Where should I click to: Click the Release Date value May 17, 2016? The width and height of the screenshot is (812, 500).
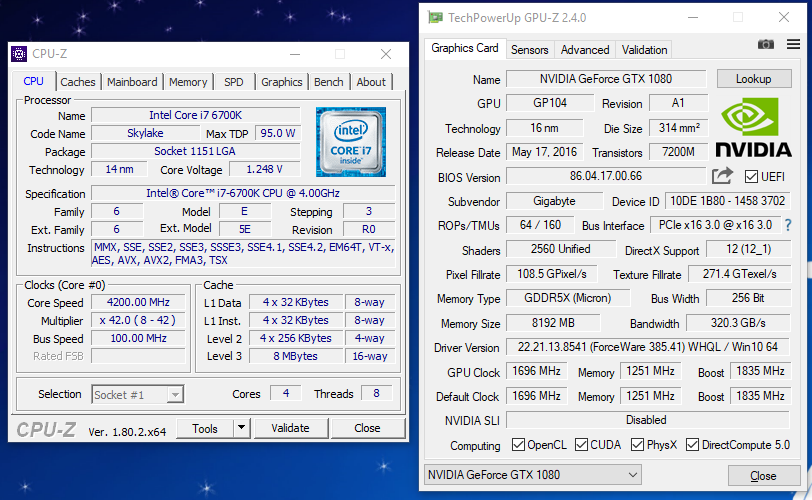point(545,152)
